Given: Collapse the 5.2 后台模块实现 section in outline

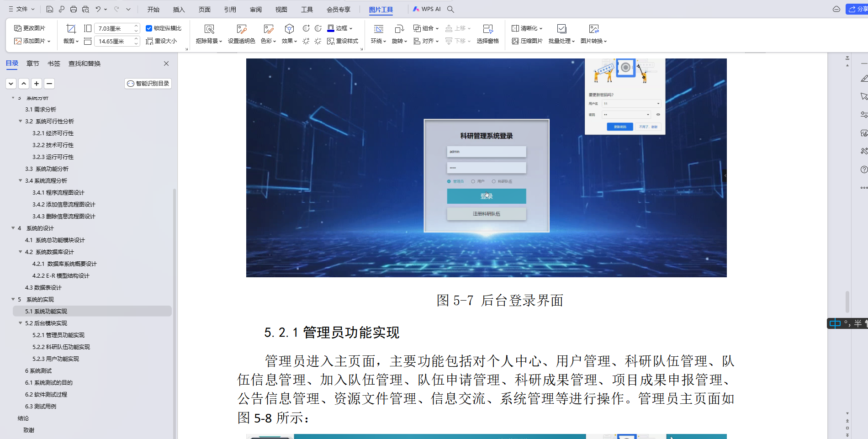Looking at the screenshot, I should pos(20,323).
